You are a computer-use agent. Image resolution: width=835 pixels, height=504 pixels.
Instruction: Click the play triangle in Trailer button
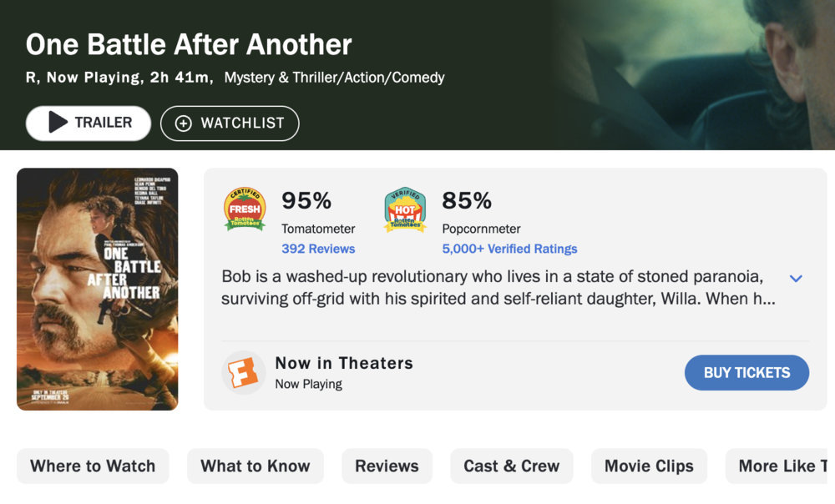[58, 123]
